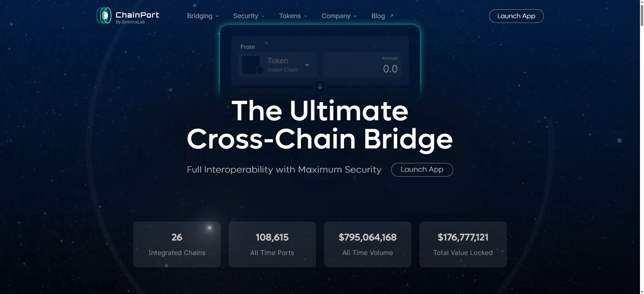
Task: Expand the Select Chain token dropdown
Action: coord(307,64)
